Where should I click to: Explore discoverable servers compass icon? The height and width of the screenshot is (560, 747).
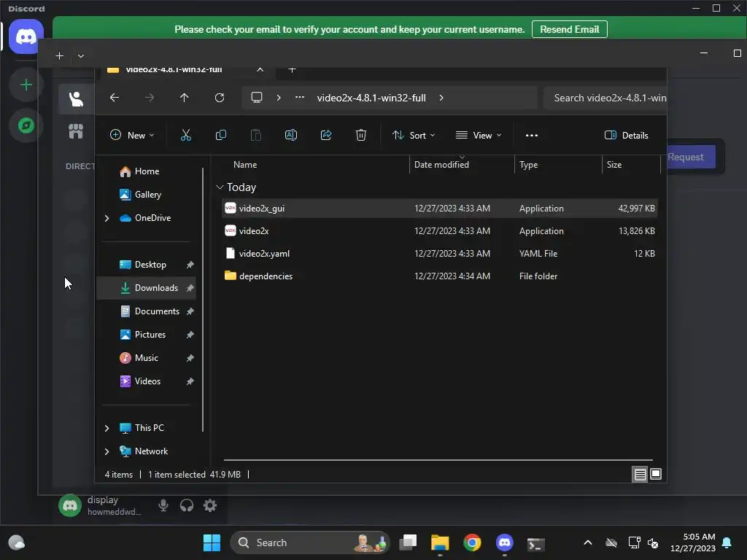(26, 125)
